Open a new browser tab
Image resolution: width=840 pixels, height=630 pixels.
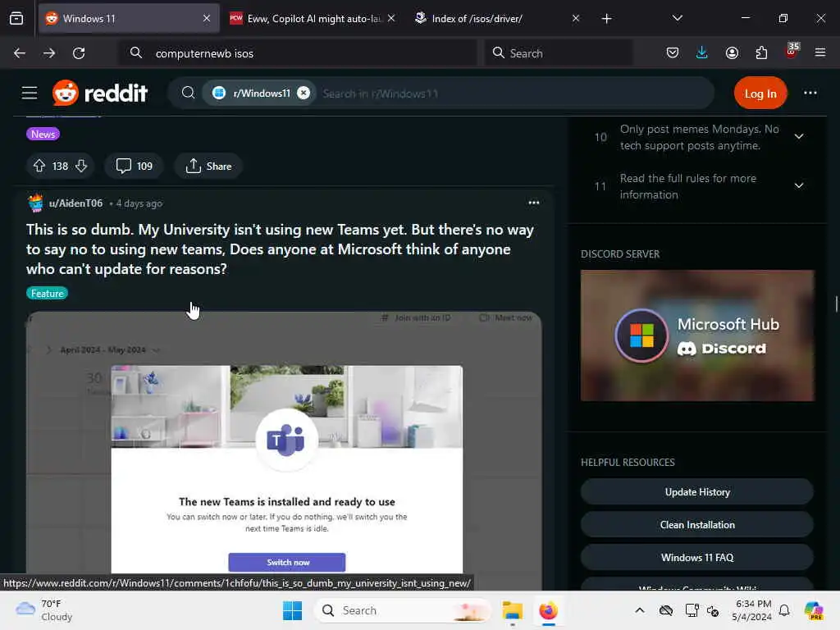(x=606, y=19)
